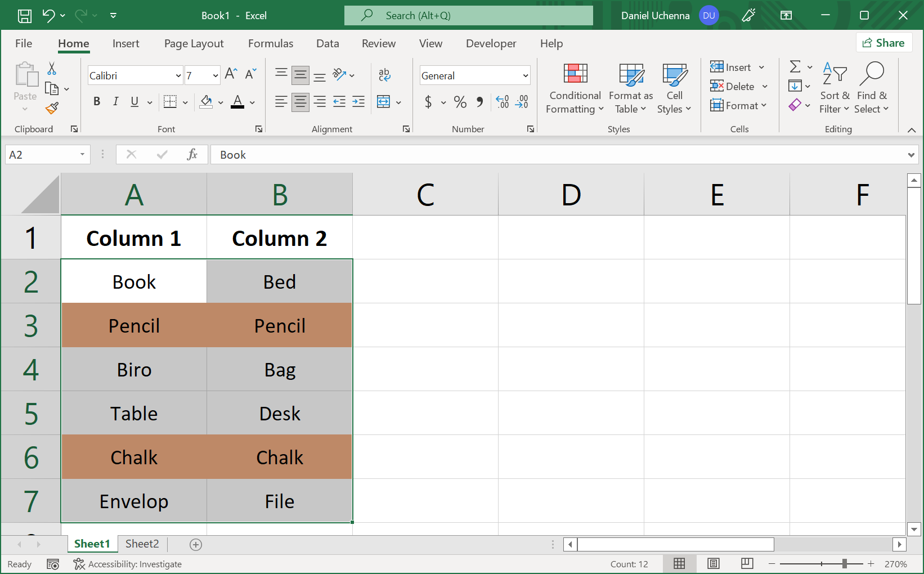The height and width of the screenshot is (574, 924).
Task: Toggle bold formatting
Action: [x=96, y=102]
